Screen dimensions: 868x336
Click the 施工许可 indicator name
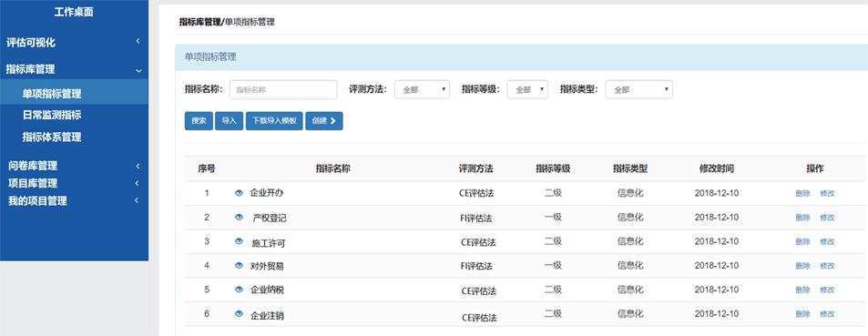[x=269, y=243]
